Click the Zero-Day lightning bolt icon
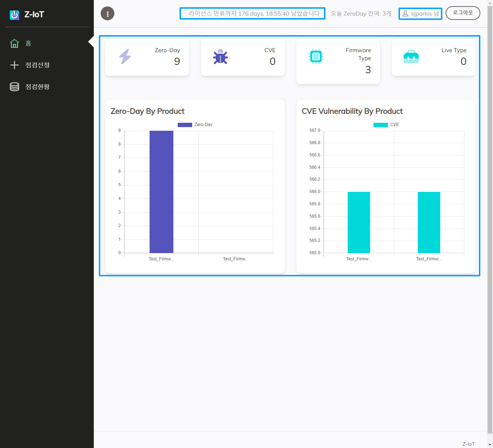Viewport: 493px width, 448px height. point(125,57)
